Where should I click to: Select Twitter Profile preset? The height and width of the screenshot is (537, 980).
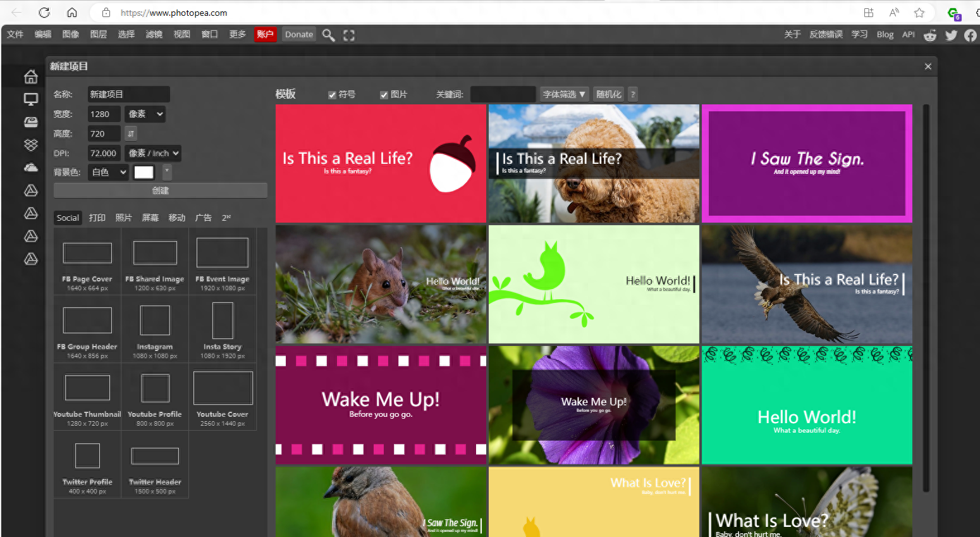pos(87,465)
